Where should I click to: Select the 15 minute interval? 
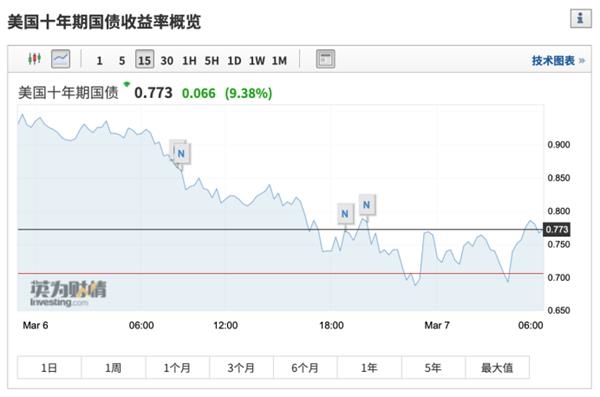(144, 60)
